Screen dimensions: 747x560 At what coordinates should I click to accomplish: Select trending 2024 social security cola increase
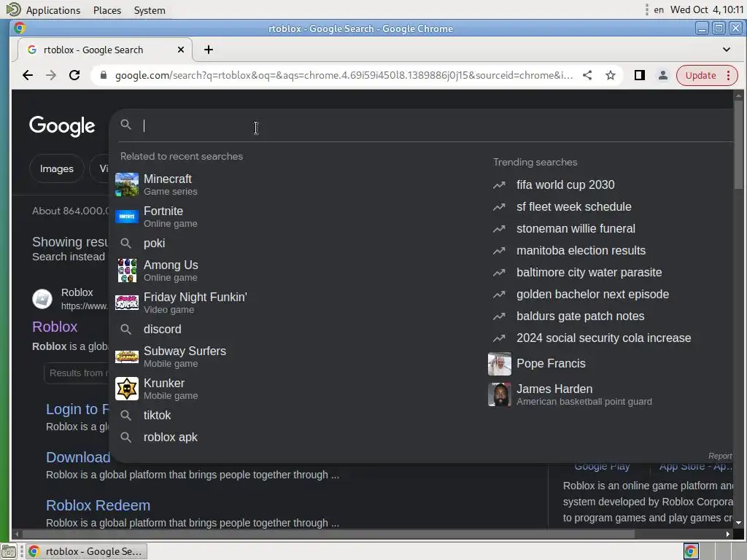(603, 338)
